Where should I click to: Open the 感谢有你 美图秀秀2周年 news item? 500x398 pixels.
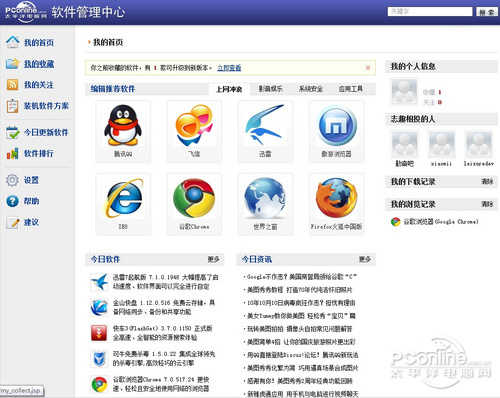[x=299, y=381]
